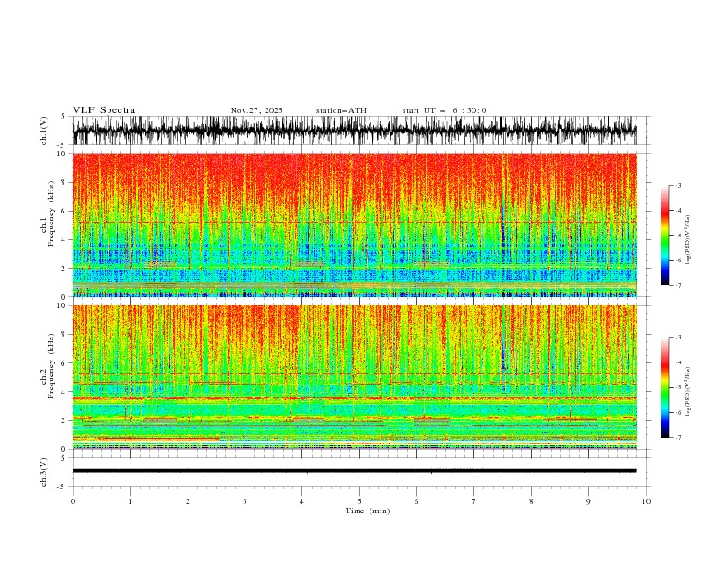Click the '-3' label on the upper colorbar
This screenshot has height=563, width=728.
678,185
